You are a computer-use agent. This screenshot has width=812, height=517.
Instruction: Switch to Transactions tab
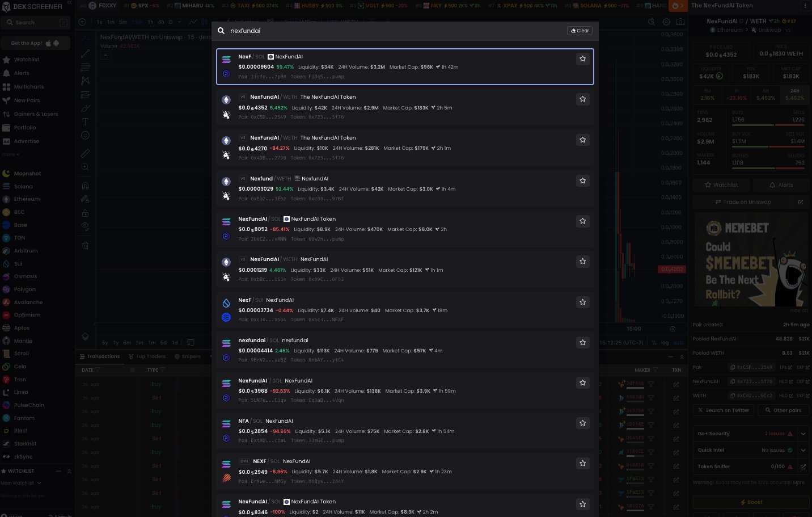(100, 356)
